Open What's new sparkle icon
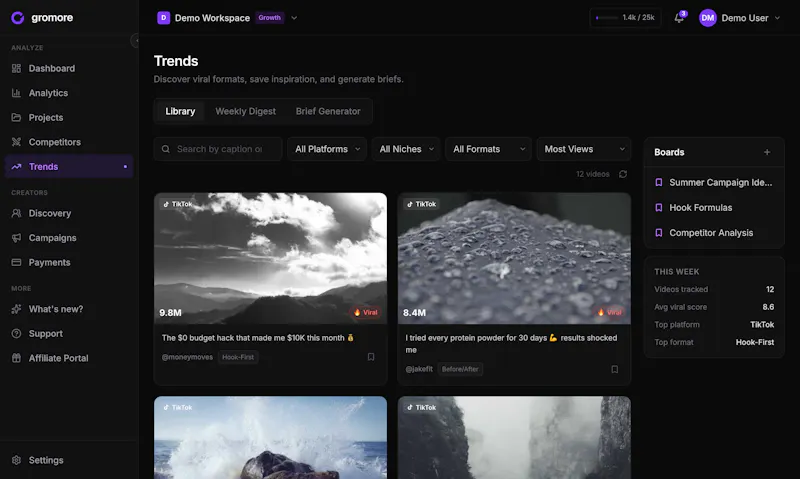This screenshot has width=800, height=479. tap(16, 309)
